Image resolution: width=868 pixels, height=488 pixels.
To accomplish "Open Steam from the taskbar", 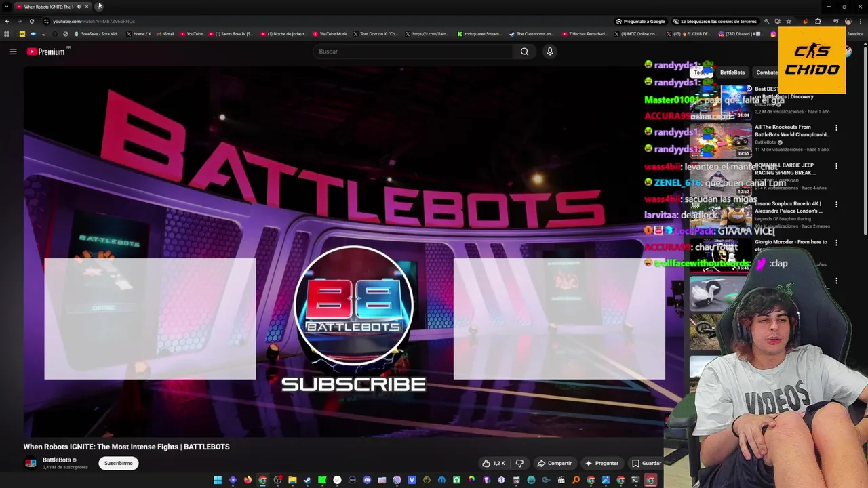I will 307,480.
